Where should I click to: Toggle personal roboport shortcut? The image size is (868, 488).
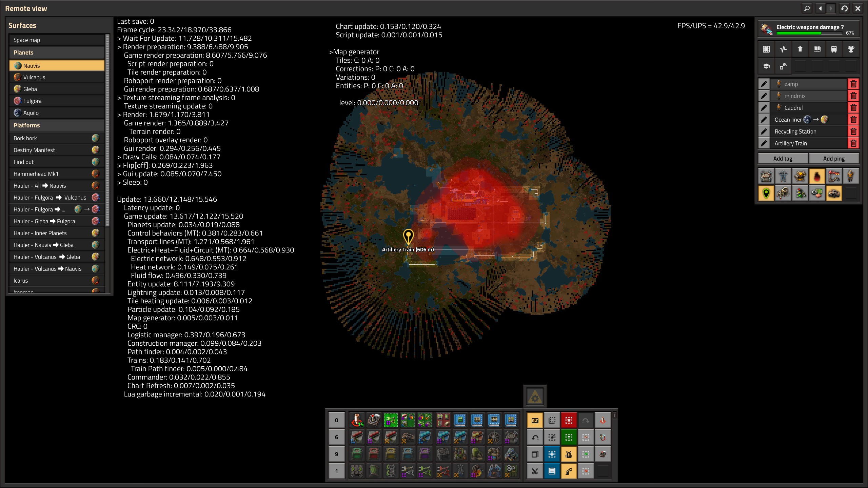coord(569,454)
